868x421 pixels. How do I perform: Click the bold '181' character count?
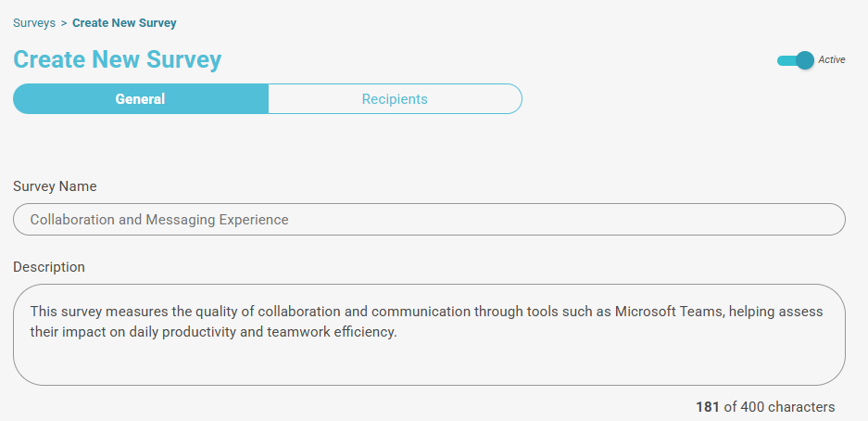tap(708, 407)
